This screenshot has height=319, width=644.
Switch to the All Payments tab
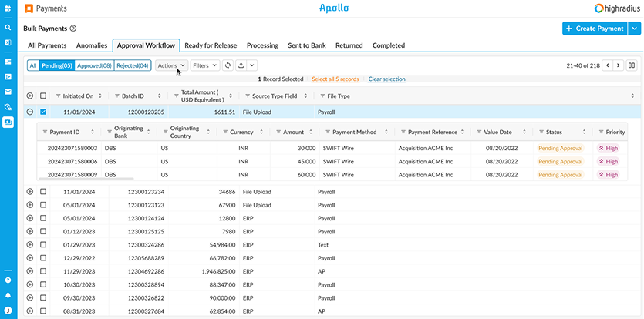[x=47, y=45]
